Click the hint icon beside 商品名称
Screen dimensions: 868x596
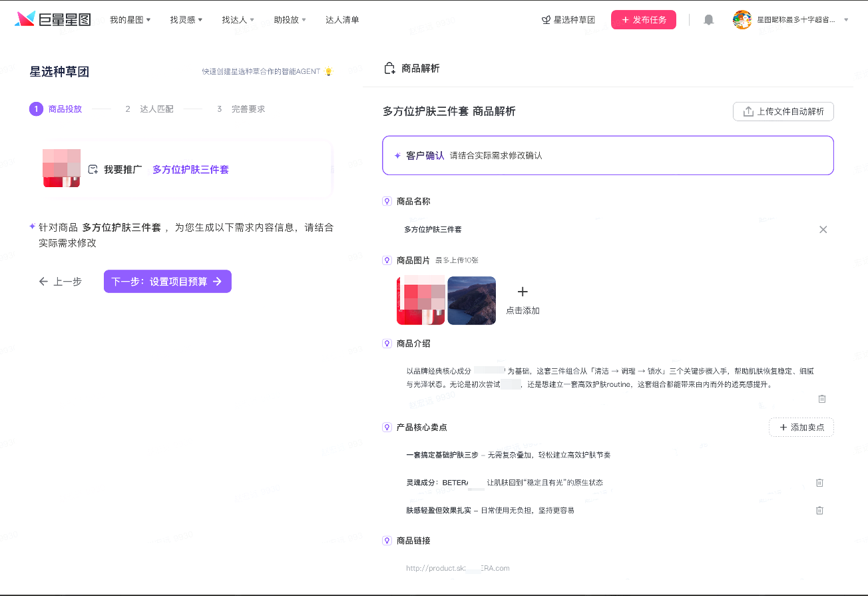click(x=387, y=201)
